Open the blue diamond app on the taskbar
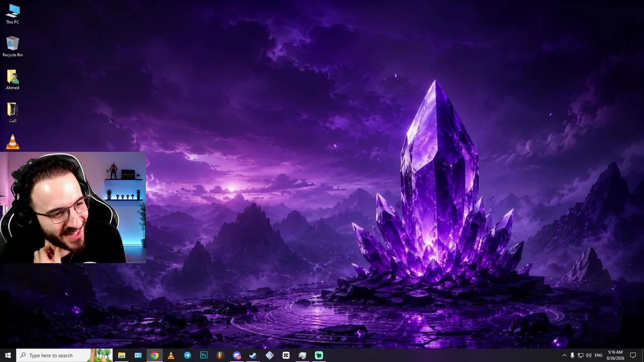The height and width of the screenshot is (362, 644). click(x=270, y=355)
